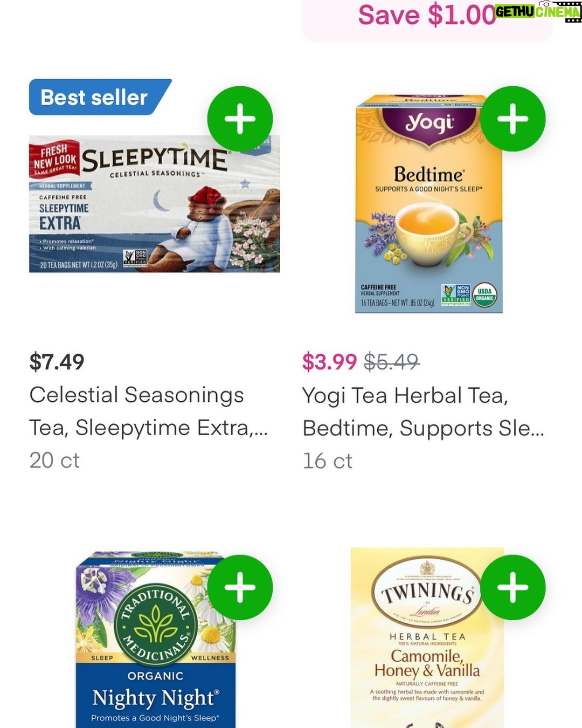View Nighty Night organic tea product image
This screenshot has width=582, height=728.
coord(156,639)
